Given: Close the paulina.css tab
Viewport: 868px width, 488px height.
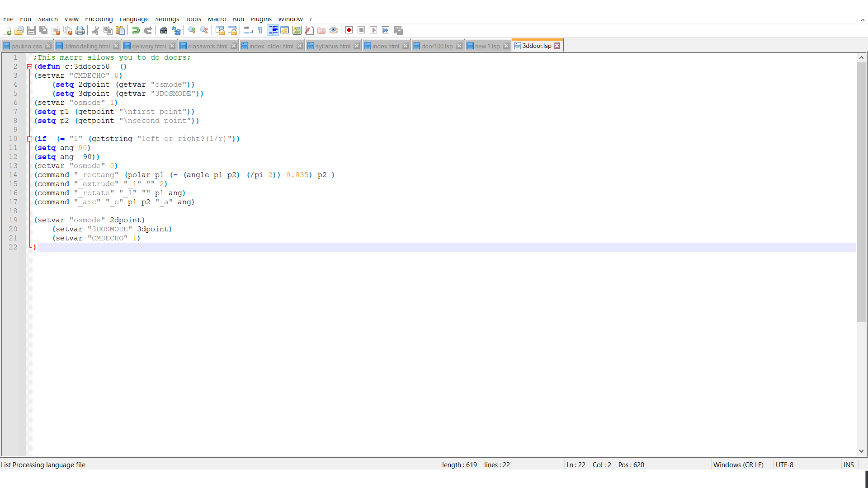Looking at the screenshot, I should pos(48,46).
